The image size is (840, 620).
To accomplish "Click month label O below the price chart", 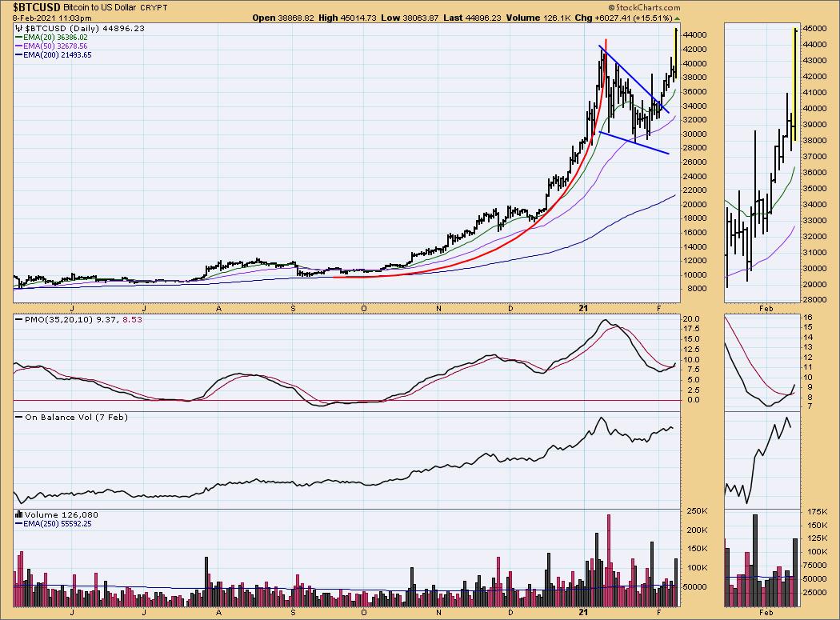I will click(364, 309).
